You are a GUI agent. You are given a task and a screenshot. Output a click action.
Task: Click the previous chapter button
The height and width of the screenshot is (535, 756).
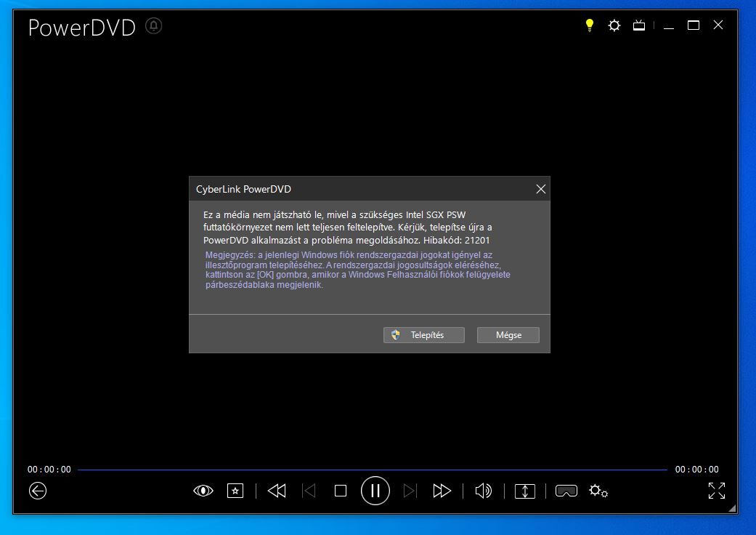click(309, 491)
